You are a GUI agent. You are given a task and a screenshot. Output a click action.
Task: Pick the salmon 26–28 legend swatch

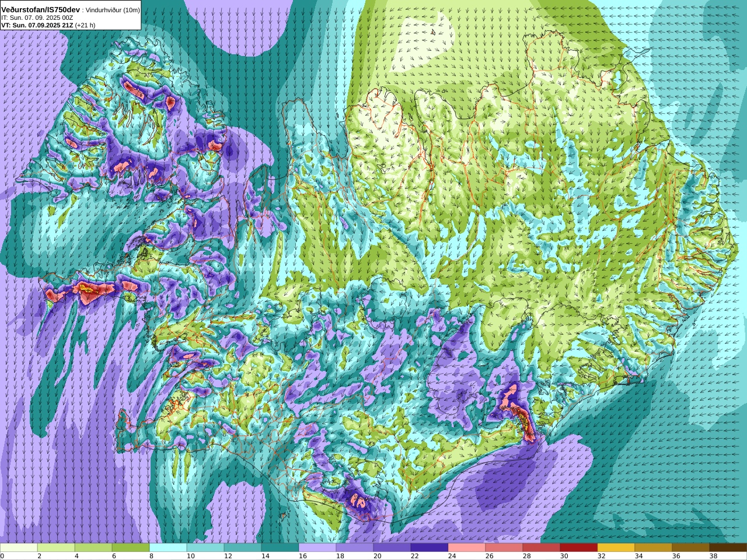point(504,548)
